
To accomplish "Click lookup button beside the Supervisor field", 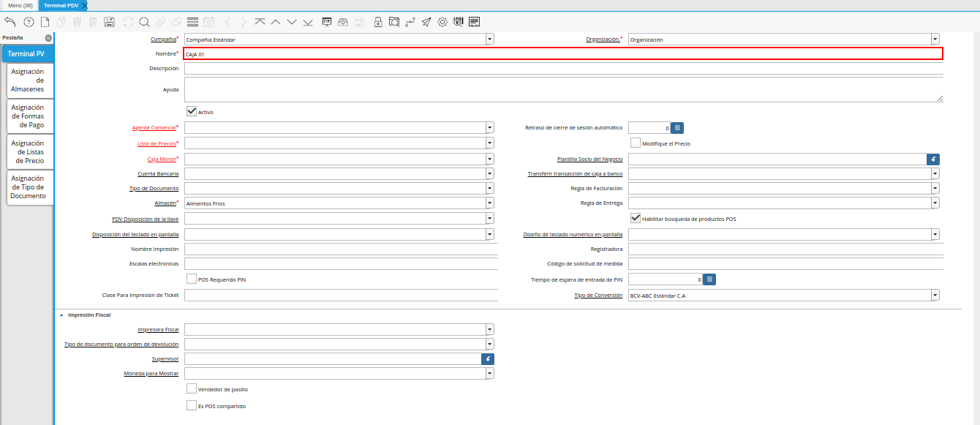I will tap(488, 359).
